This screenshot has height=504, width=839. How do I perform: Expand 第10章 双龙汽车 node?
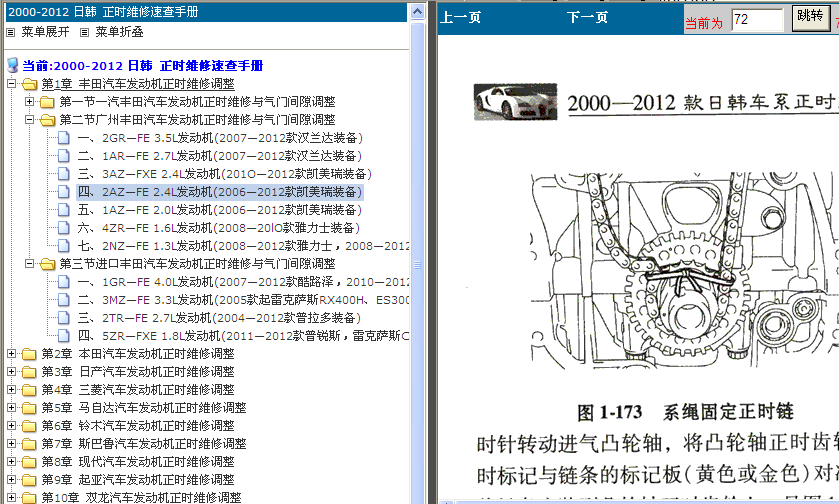coord(11,497)
